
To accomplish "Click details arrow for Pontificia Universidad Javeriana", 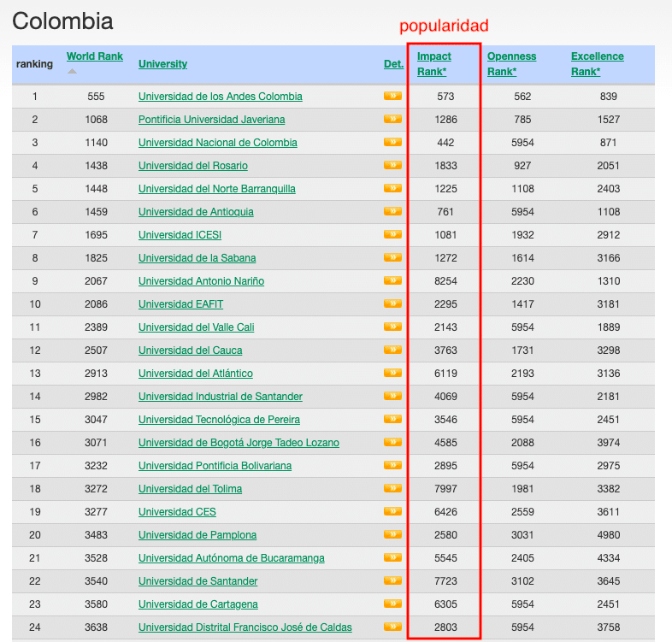I will [x=392, y=120].
